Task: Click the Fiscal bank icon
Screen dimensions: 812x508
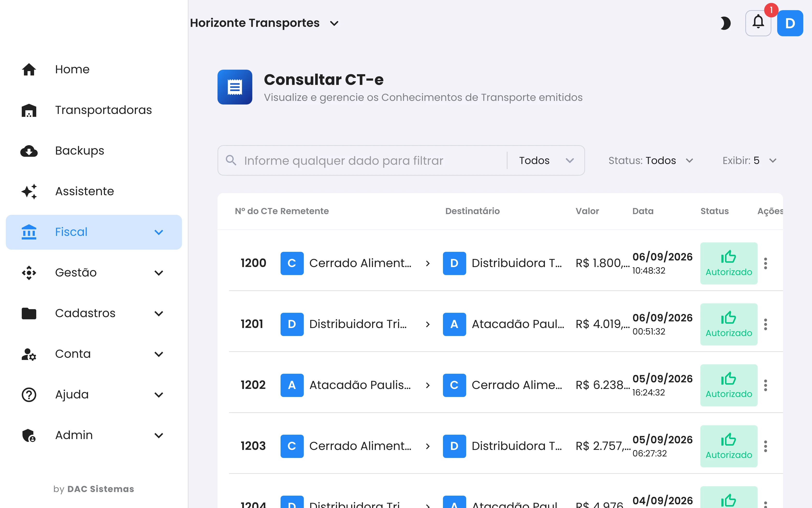Action: pos(29,232)
